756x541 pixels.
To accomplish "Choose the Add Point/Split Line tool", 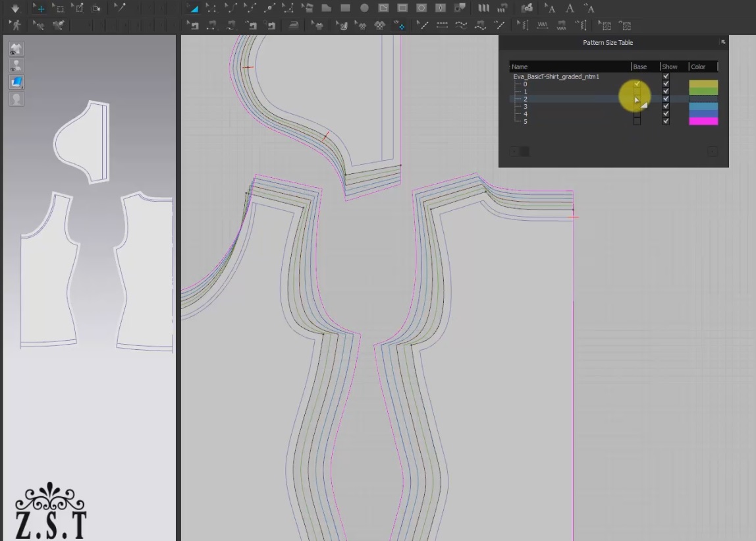I will 269,8.
